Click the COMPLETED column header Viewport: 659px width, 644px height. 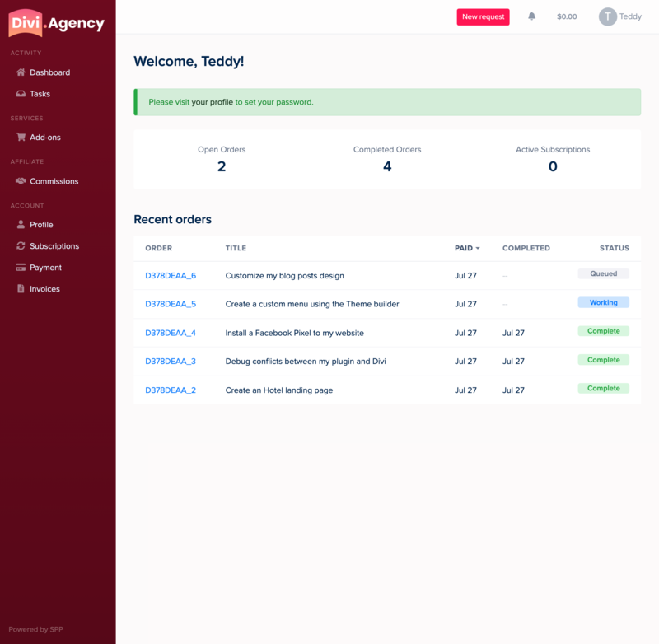point(526,248)
